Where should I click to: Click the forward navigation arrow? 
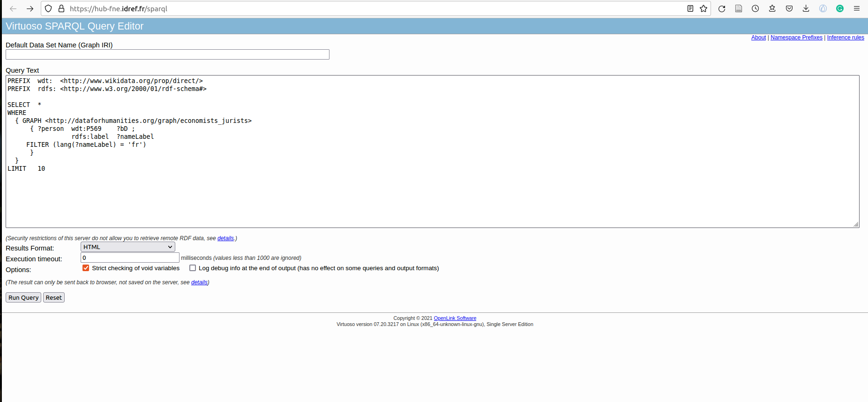tap(30, 8)
